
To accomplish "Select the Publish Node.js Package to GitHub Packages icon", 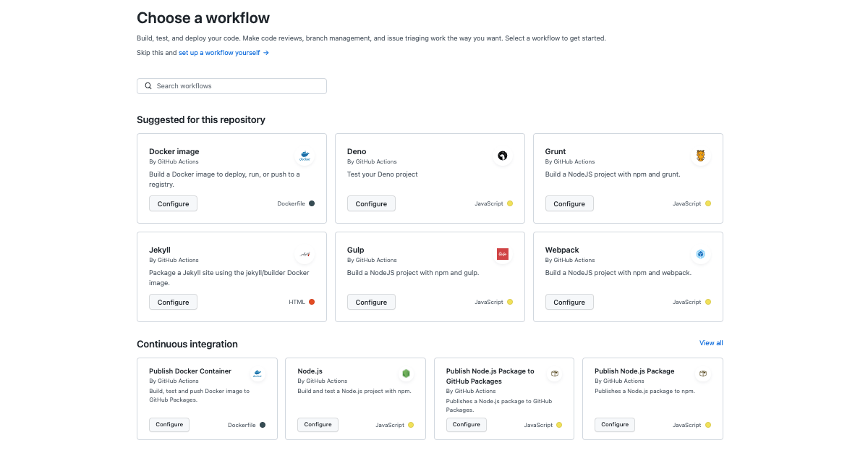I will 555,374.
